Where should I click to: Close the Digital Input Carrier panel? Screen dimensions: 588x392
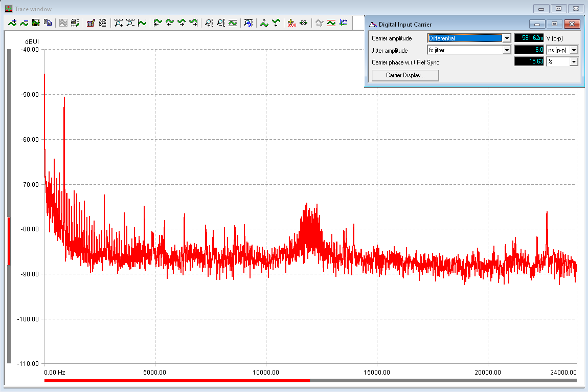[573, 24]
